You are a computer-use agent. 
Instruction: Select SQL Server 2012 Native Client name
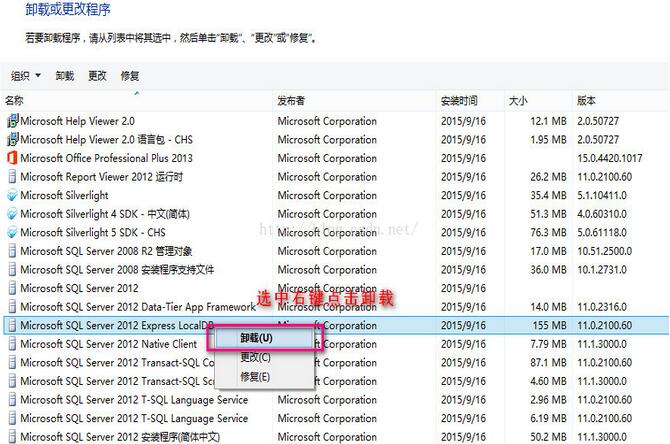pos(109,344)
